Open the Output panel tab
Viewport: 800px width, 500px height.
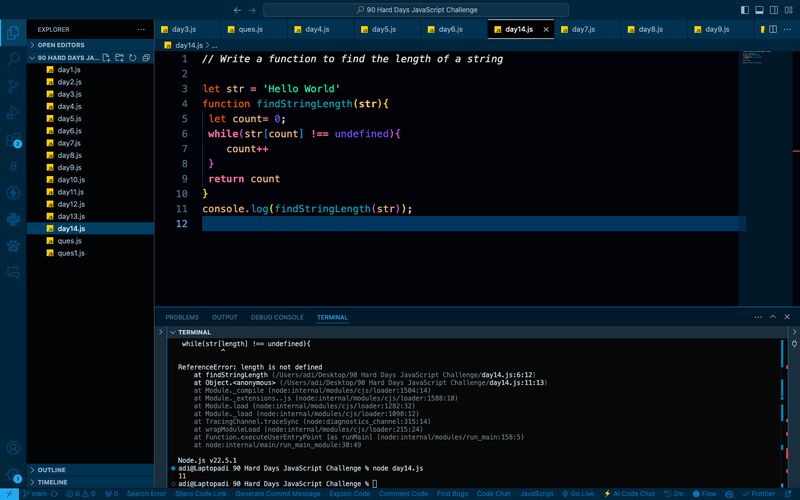click(224, 317)
